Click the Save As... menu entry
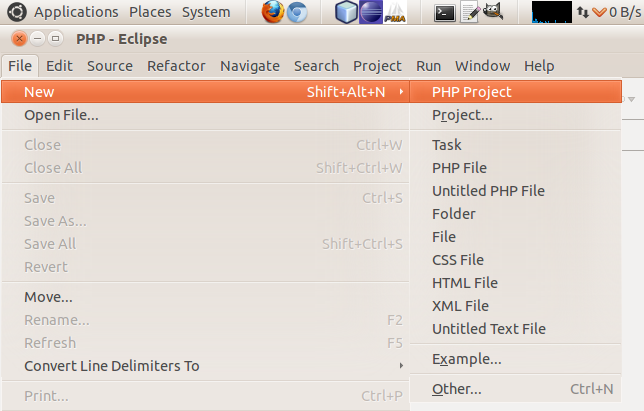This screenshot has width=644, height=411. 205,221
